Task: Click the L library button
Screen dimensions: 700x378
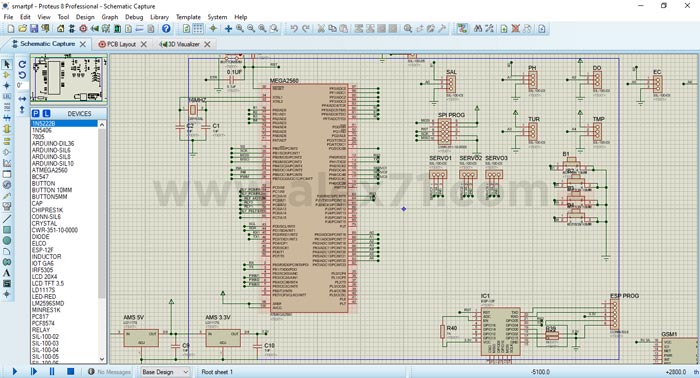Action: 46,113
